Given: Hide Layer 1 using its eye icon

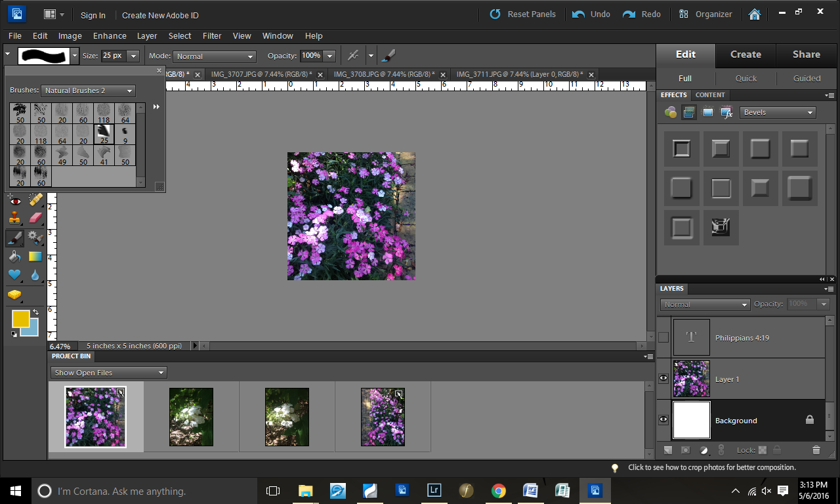Looking at the screenshot, I should coord(663,379).
